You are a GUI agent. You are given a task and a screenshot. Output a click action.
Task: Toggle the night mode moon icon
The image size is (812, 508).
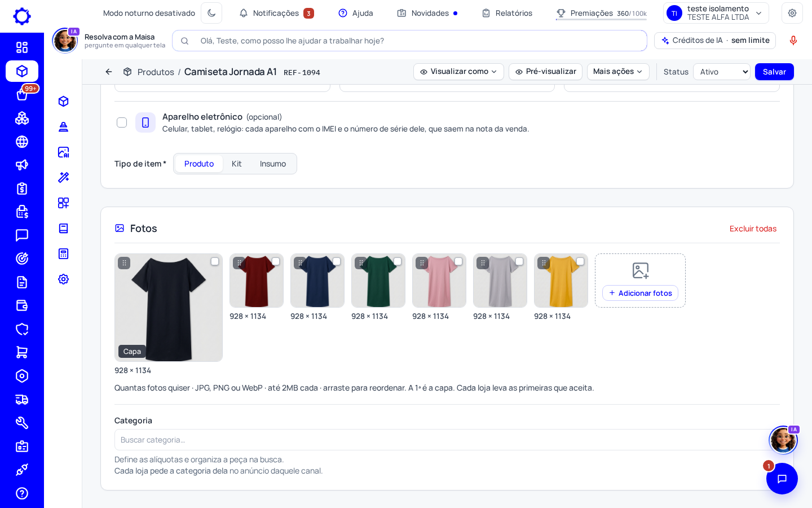coord(211,13)
